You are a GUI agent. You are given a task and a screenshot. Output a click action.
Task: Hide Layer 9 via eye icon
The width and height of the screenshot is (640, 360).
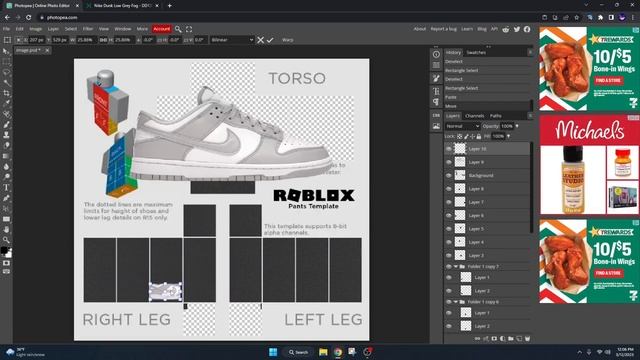click(449, 162)
